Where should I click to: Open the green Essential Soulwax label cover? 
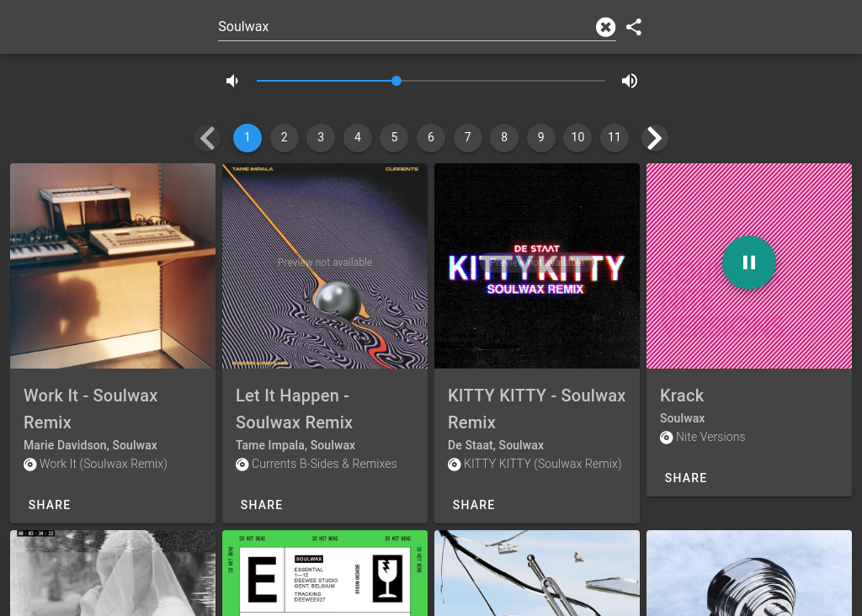325,573
